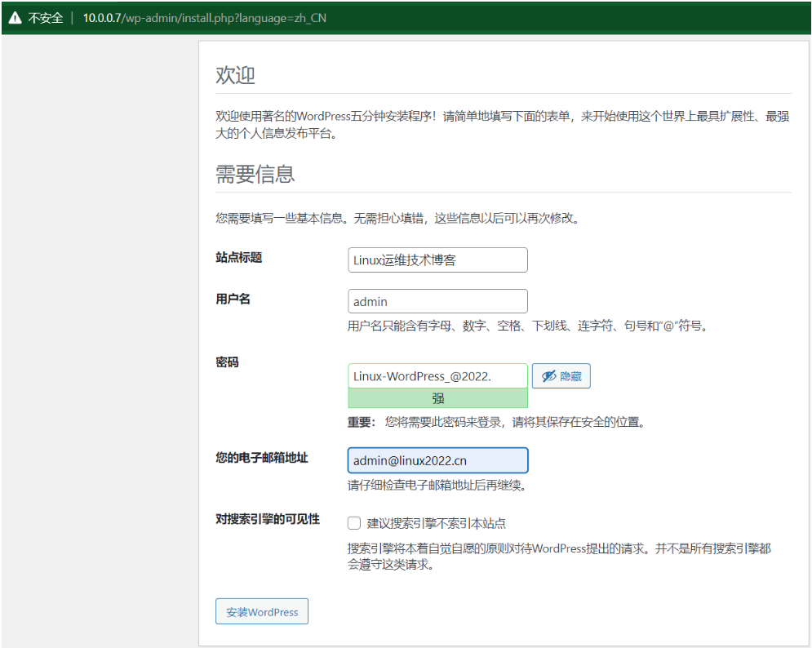Click the green 强 password strength bar
The image size is (812, 648).
437,398
